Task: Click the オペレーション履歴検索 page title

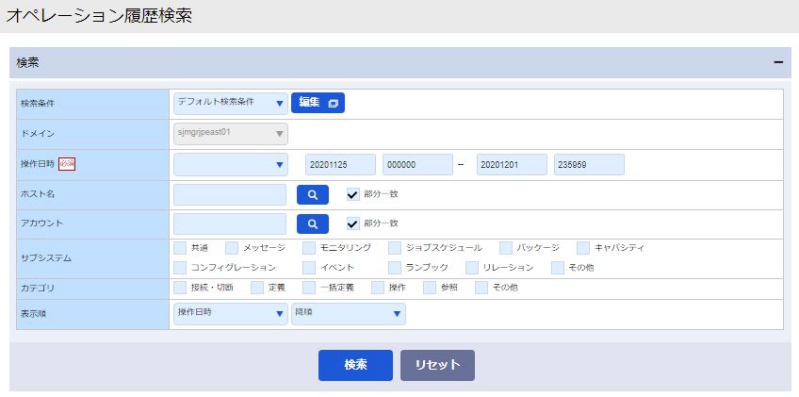Action: [x=99, y=16]
